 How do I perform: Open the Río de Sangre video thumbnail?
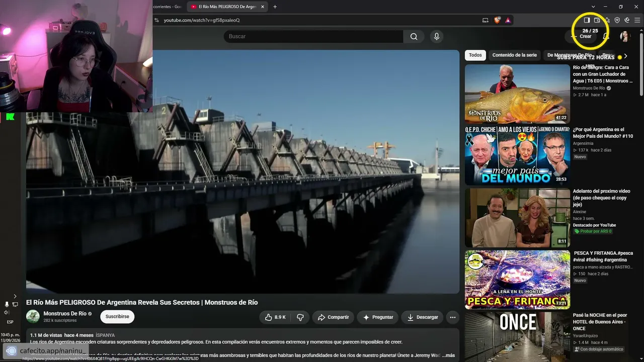[x=517, y=94]
